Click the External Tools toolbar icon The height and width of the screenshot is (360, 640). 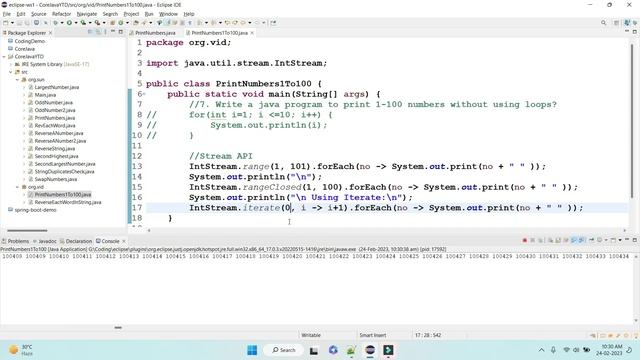tap(97, 23)
